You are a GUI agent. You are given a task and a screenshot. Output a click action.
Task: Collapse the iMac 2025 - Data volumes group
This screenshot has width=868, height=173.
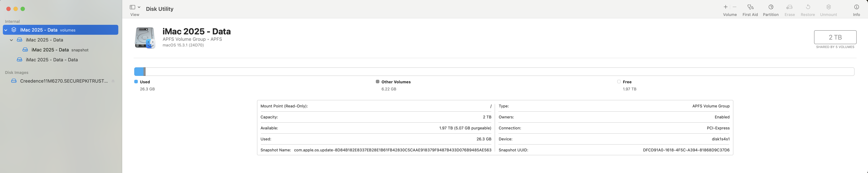click(6, 30)
